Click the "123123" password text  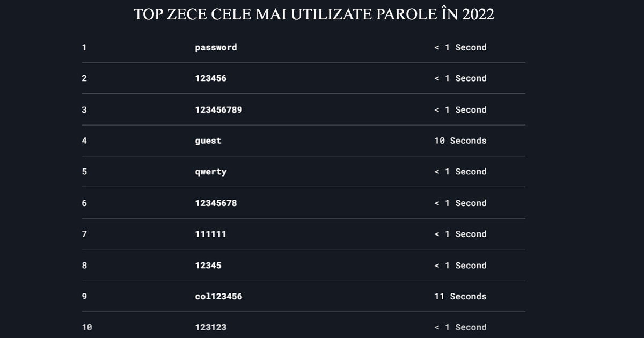click(210, 327)
